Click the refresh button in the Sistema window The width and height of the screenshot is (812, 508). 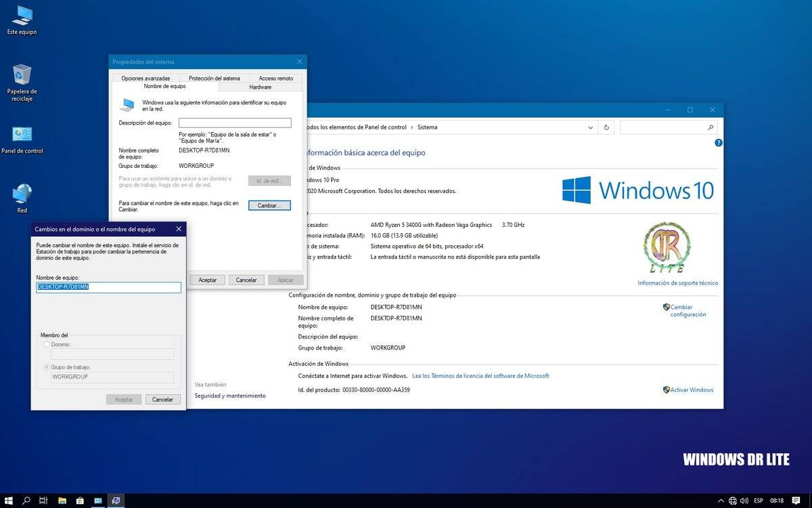click(606, 127)
